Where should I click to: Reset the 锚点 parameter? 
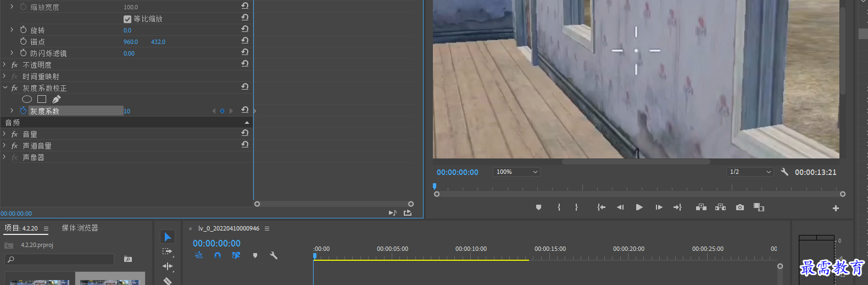[x=245, y=40]
